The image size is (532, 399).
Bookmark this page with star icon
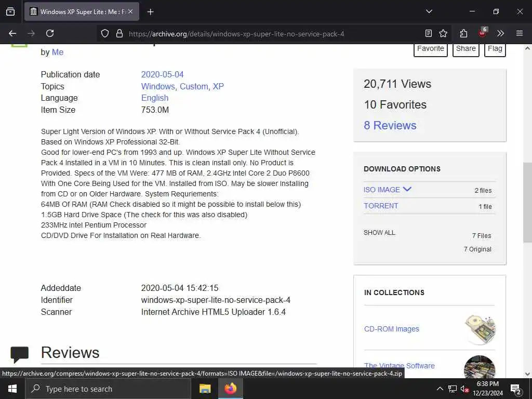(443, 33)
